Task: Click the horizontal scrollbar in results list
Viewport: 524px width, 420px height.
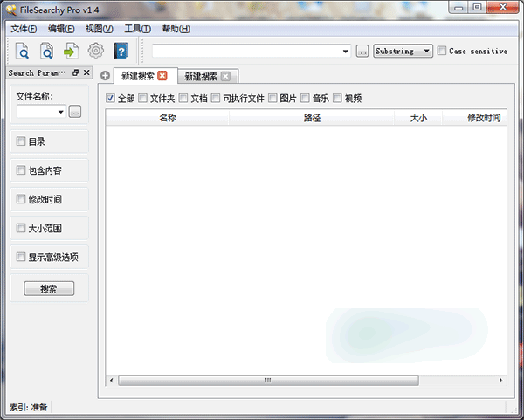Action: pos(268,381)
